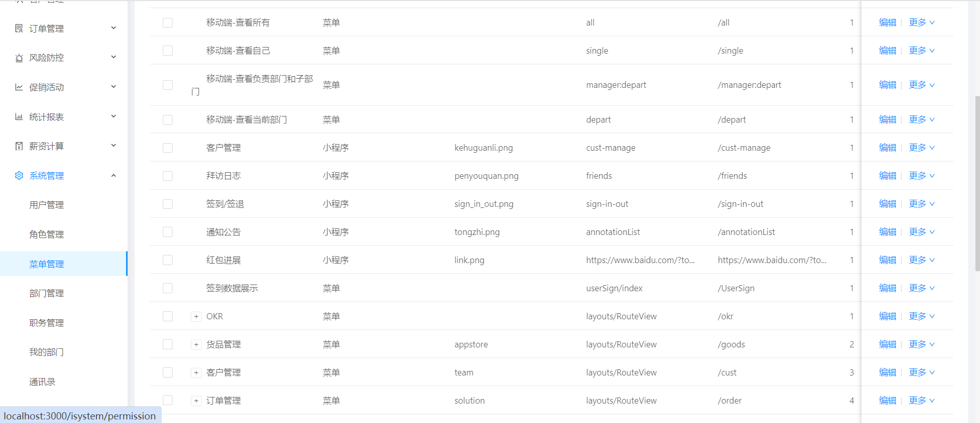Expand 薪资计算 sidebar chevron
This screenshot has width=980, height=423.
click(x=114, y=145)
